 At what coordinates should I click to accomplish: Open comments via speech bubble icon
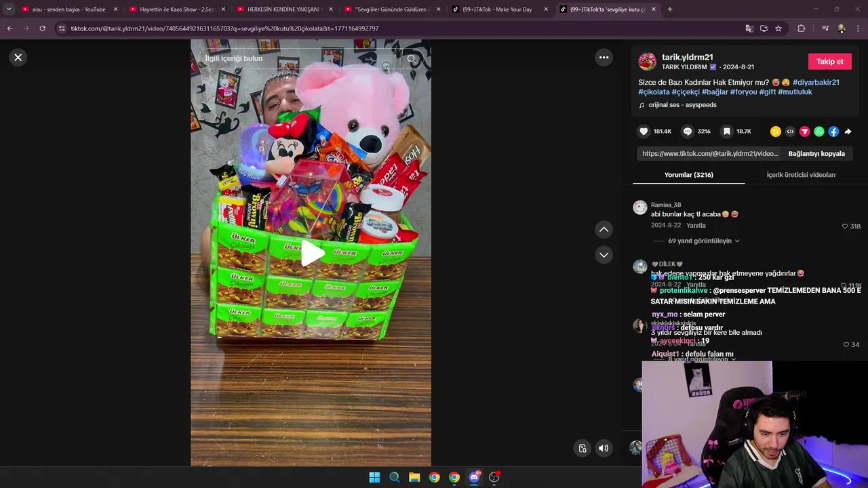pos(688,131)
